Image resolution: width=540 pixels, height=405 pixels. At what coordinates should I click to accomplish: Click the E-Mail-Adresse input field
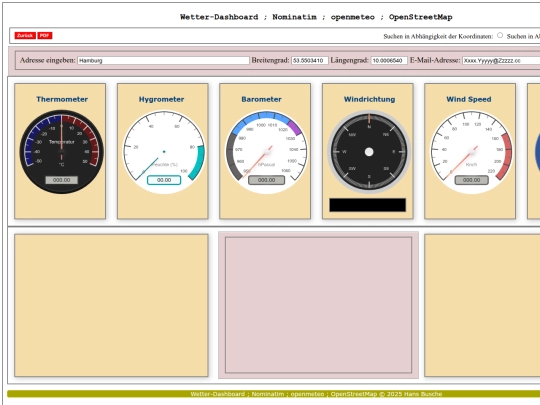click(x=501, y=61)
